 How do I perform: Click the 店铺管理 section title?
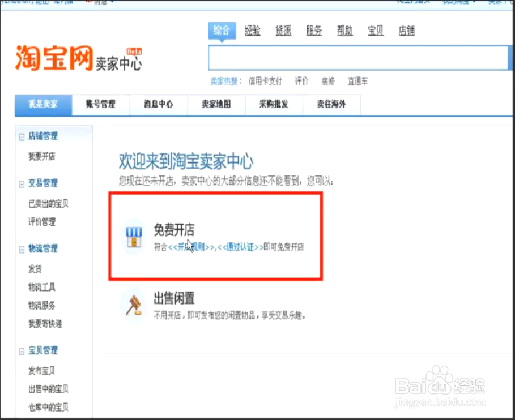pyautogui.click(x=43, y=136)
